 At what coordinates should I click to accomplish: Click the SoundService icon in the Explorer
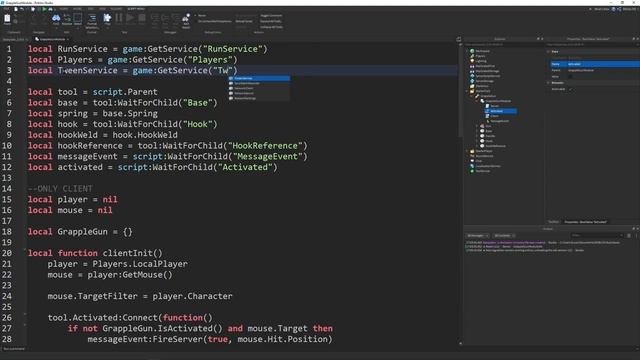[x=472, y=156]
